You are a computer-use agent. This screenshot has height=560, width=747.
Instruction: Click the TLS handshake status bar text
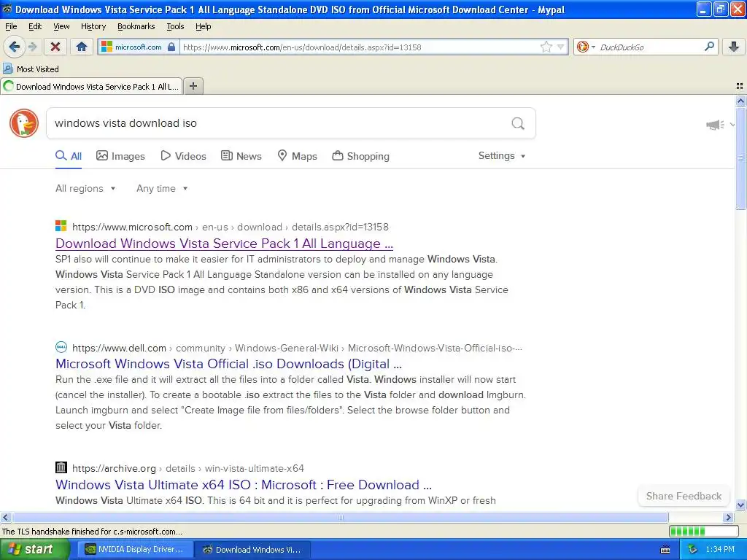(x=92, y=532)
